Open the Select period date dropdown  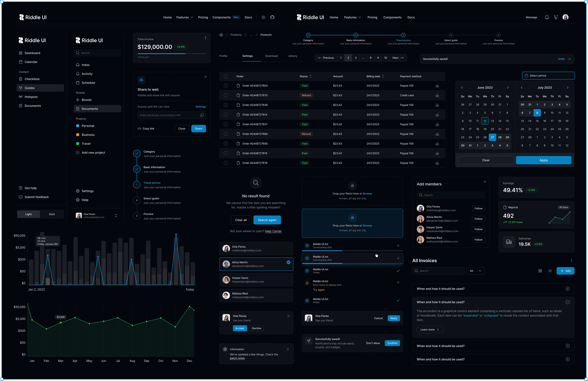[548, 76]
